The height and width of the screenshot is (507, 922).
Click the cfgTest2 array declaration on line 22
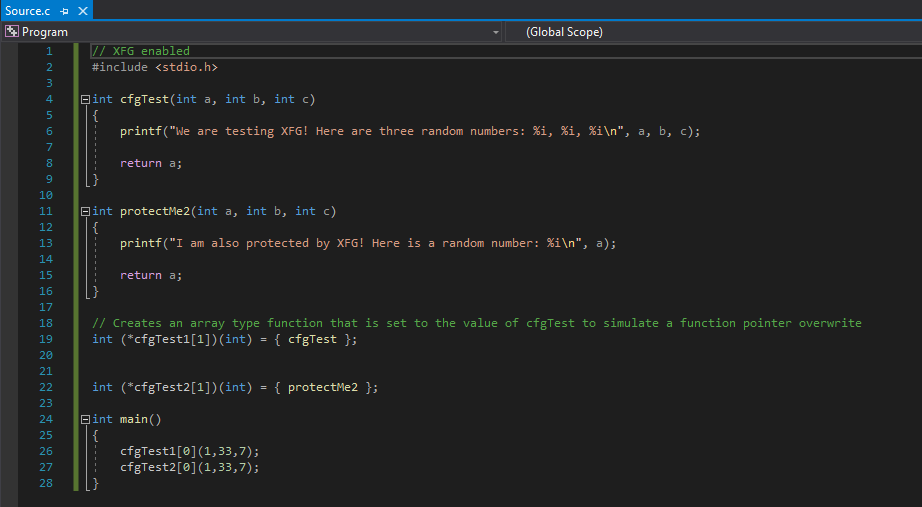pyautogui.click(x=235, y=387)
